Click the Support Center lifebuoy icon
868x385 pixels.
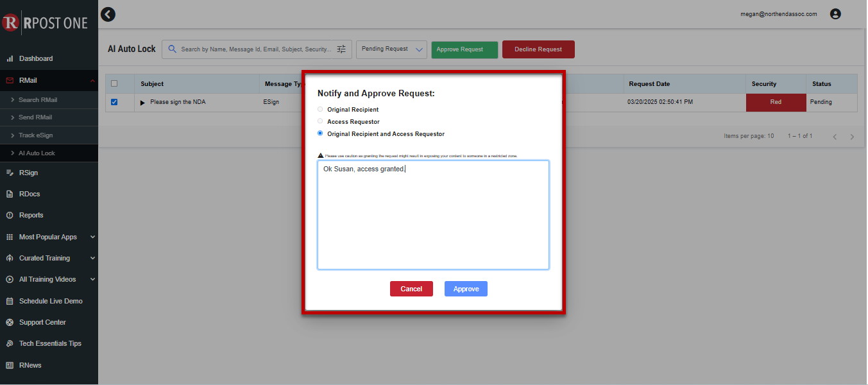point(10,323)
